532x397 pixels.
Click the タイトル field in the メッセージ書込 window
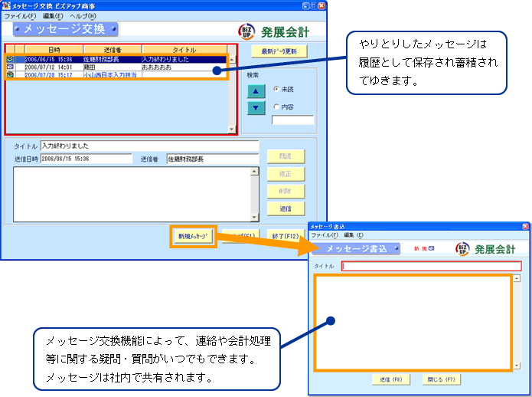coord(431,266)
